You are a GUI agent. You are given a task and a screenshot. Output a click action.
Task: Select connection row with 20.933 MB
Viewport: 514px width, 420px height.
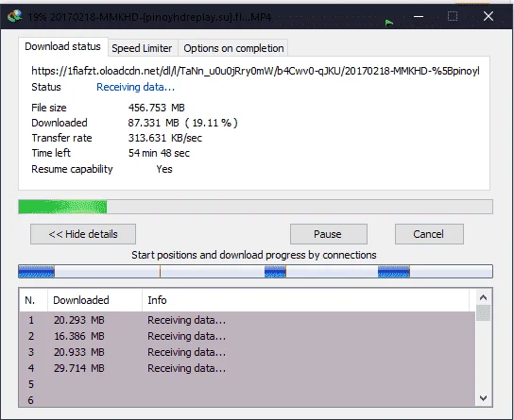coord(247,352)
